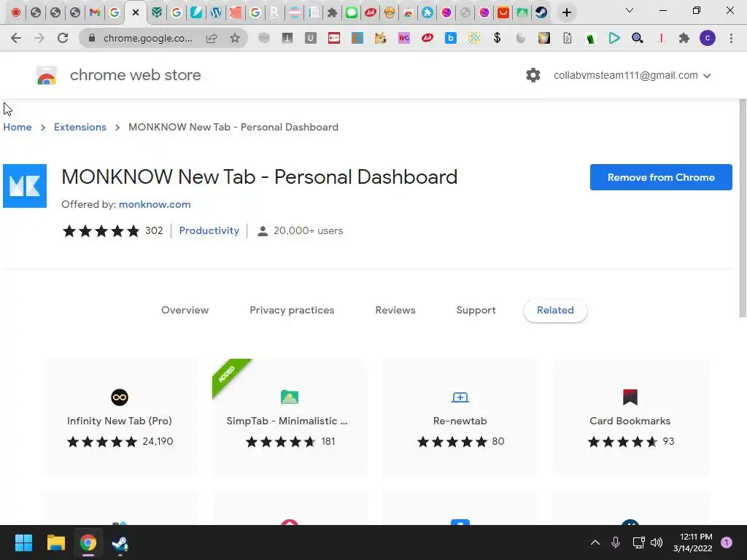Click the page's vertical scrollbar
The image size is (747, 560).
(x=742, y=208)
